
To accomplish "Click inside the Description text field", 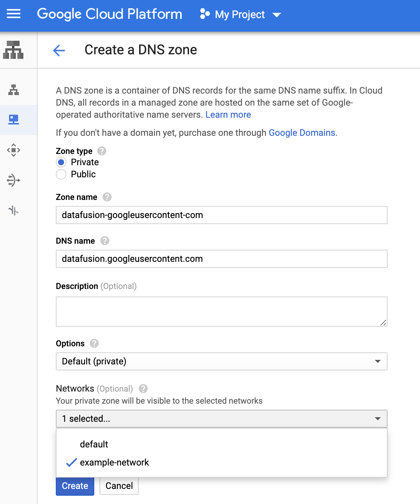I will pyautogui.click(x=222, y=311).
